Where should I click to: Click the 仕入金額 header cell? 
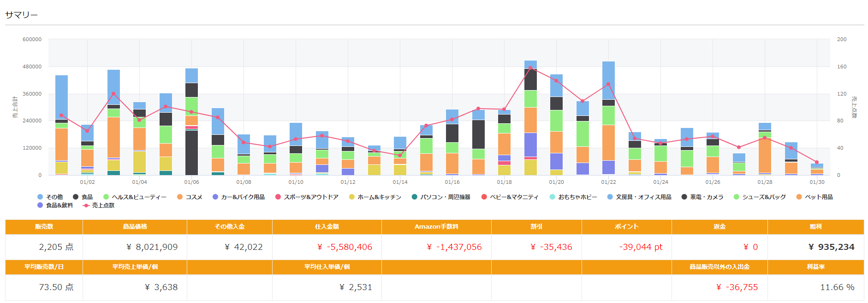click(x=327, y=227)
